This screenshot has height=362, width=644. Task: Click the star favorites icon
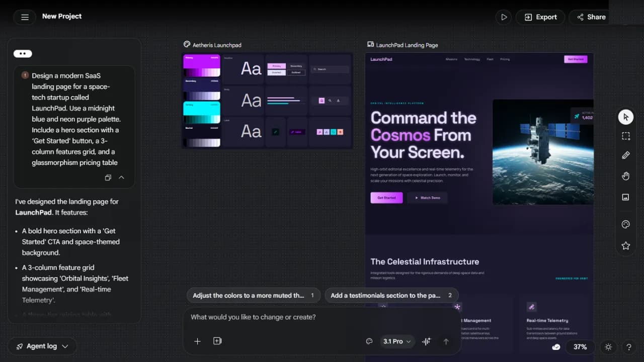pyautogui.click(x=625, y=246)
